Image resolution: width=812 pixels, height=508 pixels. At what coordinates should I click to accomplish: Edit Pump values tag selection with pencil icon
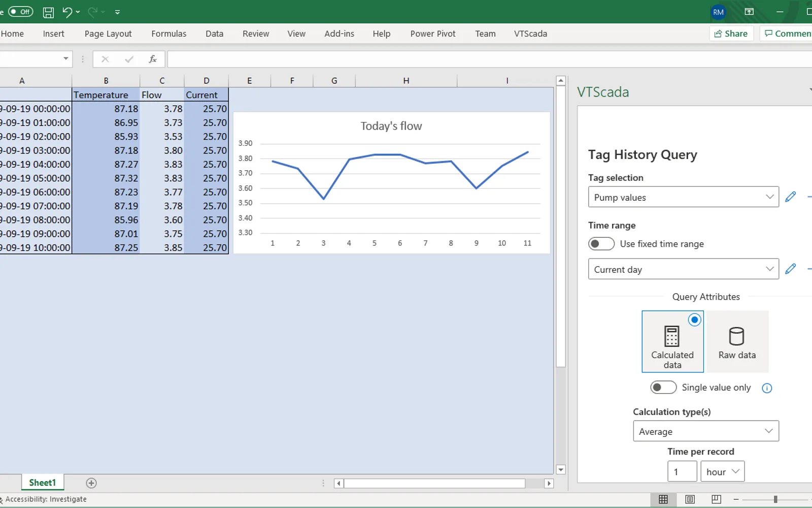(x=790, y=197)
